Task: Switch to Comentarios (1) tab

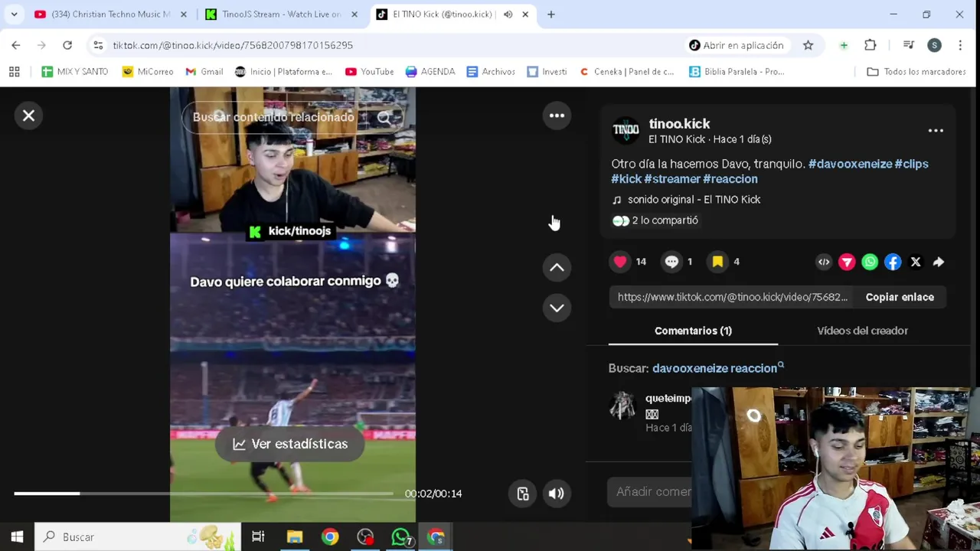Action: tap(693, 331)
